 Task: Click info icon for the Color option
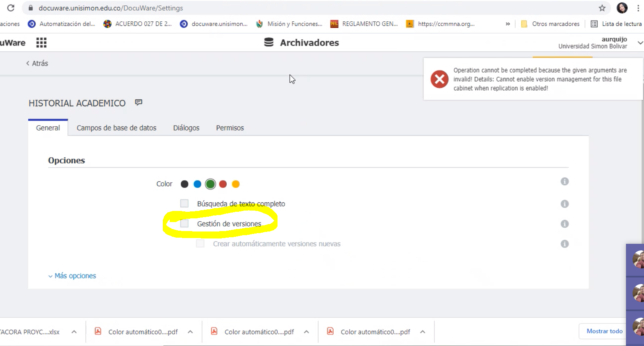[564, 181]
